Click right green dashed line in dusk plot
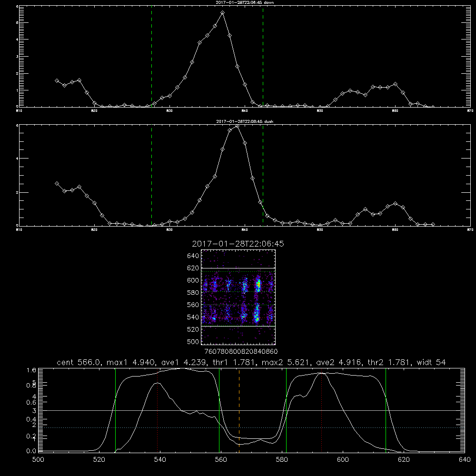This screenshot has width=476, height=476. click(x=263, y=175)
